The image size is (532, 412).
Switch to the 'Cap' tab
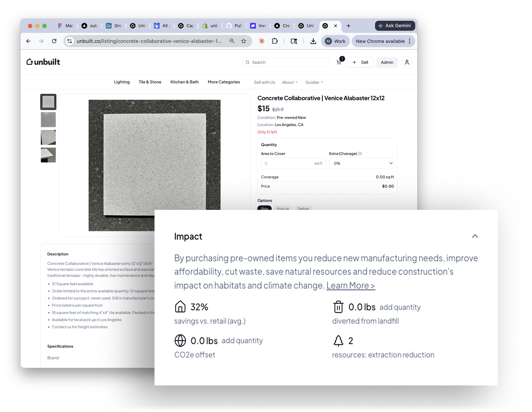[186, 26]
